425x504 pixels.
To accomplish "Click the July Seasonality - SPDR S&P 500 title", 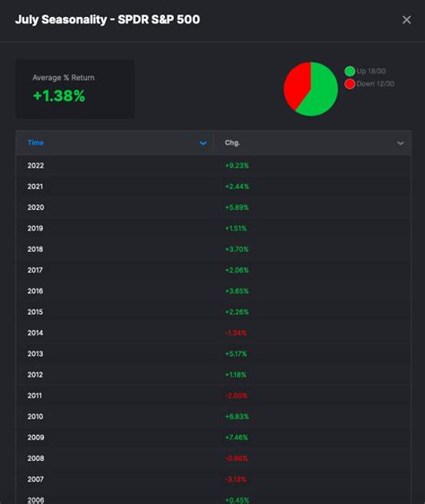I will pos(108,20).
